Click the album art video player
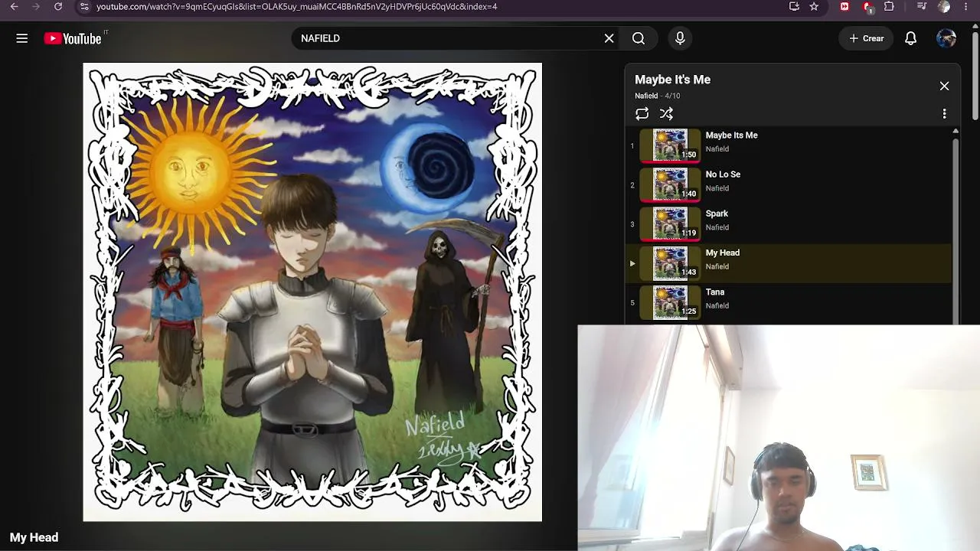Viewport: 980px width, 551px height. (312, 292)
